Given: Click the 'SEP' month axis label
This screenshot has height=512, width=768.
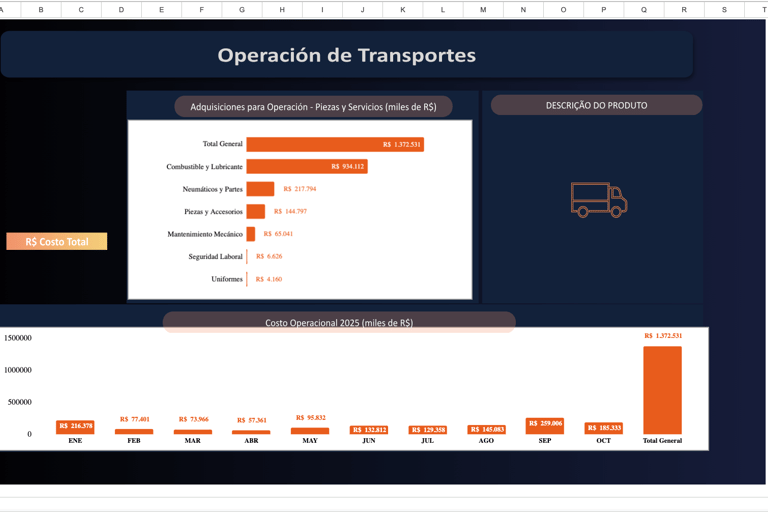Looking at the screenshot, I should (x=545, y=440).
